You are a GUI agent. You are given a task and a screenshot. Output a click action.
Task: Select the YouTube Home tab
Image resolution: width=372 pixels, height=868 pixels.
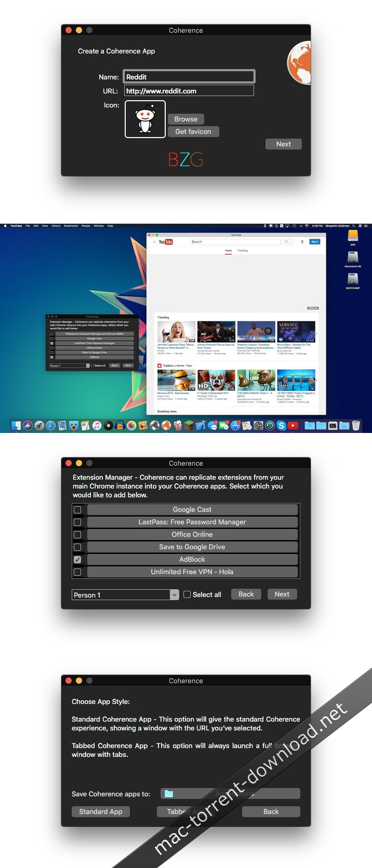click(x=228, y=250)
